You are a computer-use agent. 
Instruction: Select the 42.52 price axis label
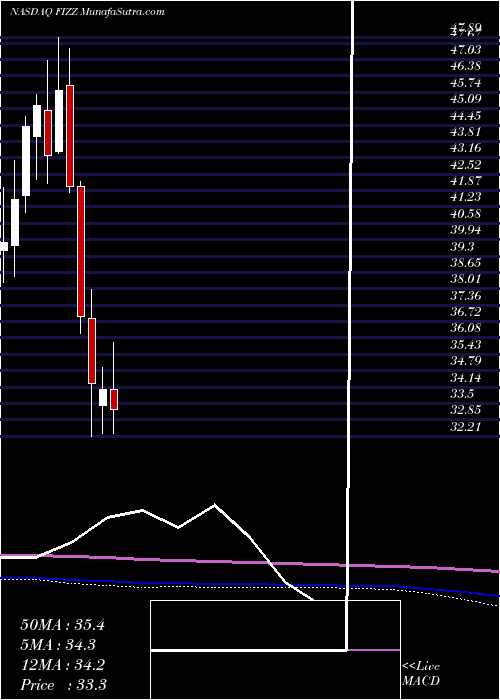click(x=465, y=165)
